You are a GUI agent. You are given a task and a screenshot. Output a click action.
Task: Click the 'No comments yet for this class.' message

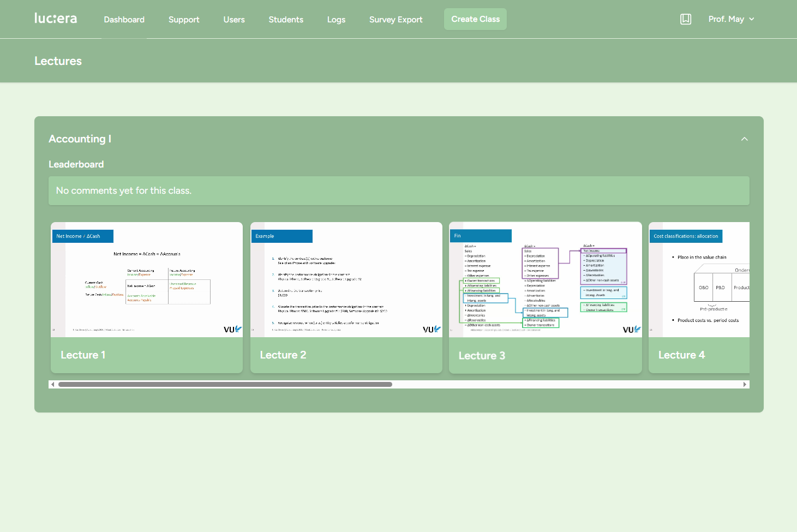click(124, 190)
